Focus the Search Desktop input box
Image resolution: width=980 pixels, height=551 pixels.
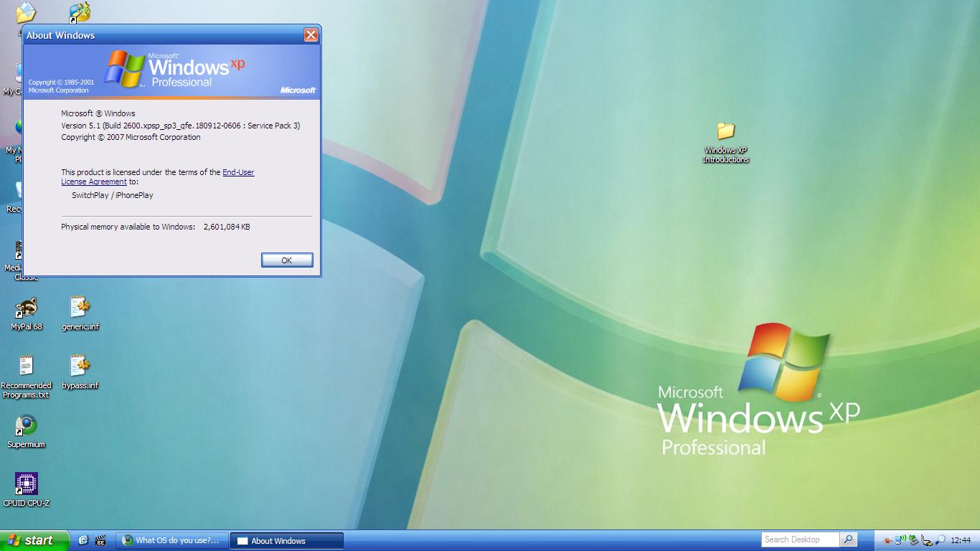point(800,540)
